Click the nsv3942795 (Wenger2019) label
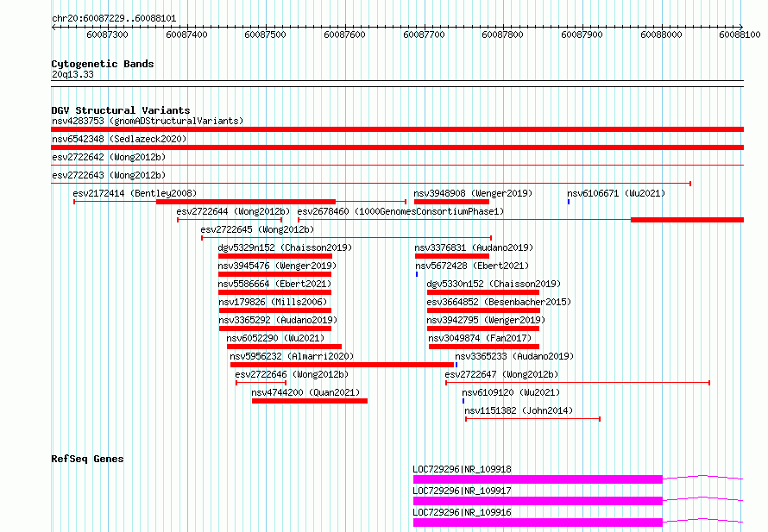This screenshot has height=532, width=768. (x=486, y=320)
